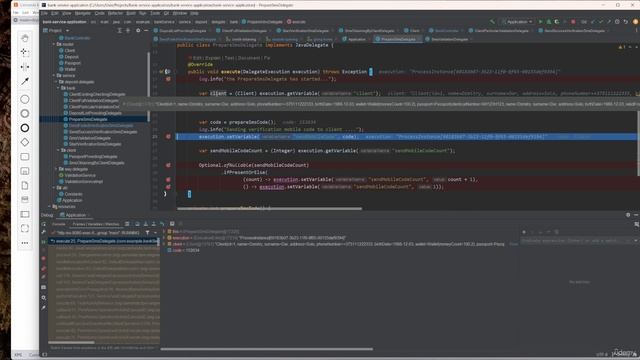Create a data object from palette
The width and height of the screenshot is (640, 360).
pos(25,185)
